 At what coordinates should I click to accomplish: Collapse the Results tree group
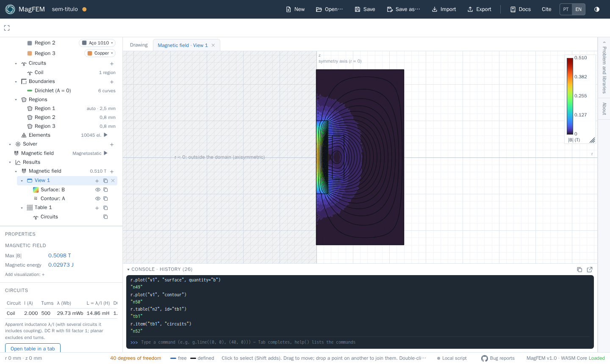tap(10, 163)
